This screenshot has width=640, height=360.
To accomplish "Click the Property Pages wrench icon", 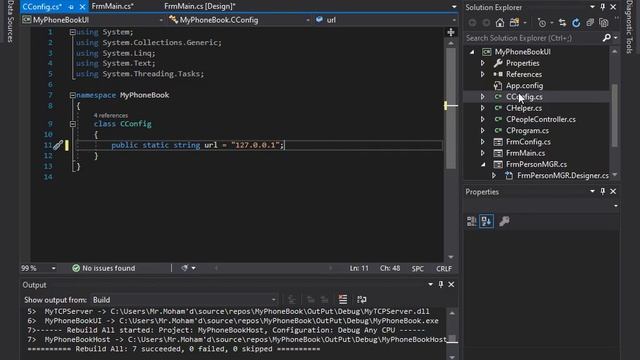I will click(504, 221).
